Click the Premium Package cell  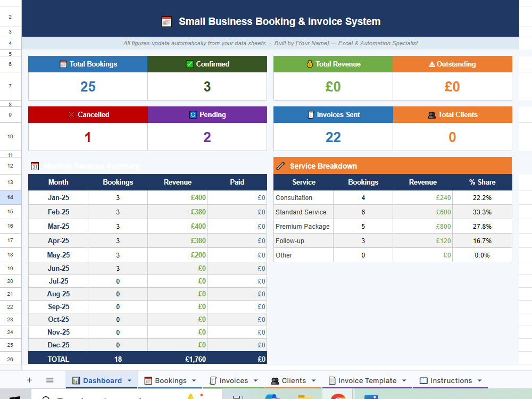303,226
